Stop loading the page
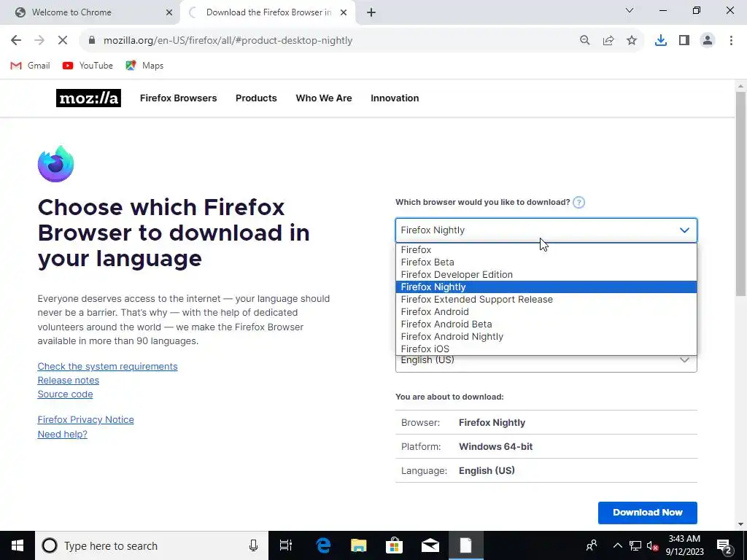Image resolution: width=747 pixels, height=560 pixels. pyautogui.click(x=63, y=41)
